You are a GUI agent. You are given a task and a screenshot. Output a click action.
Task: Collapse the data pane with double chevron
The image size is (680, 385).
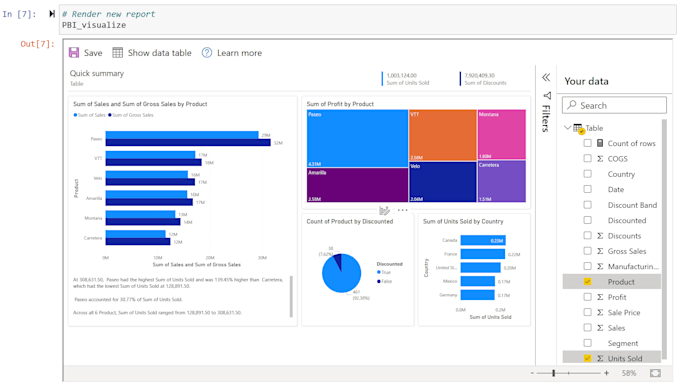[x=546, y=78]
